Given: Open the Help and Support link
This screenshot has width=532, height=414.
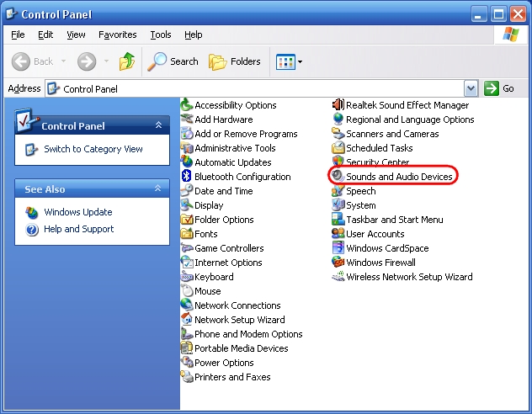Looking at the screenshot, I should click(79, 229).
